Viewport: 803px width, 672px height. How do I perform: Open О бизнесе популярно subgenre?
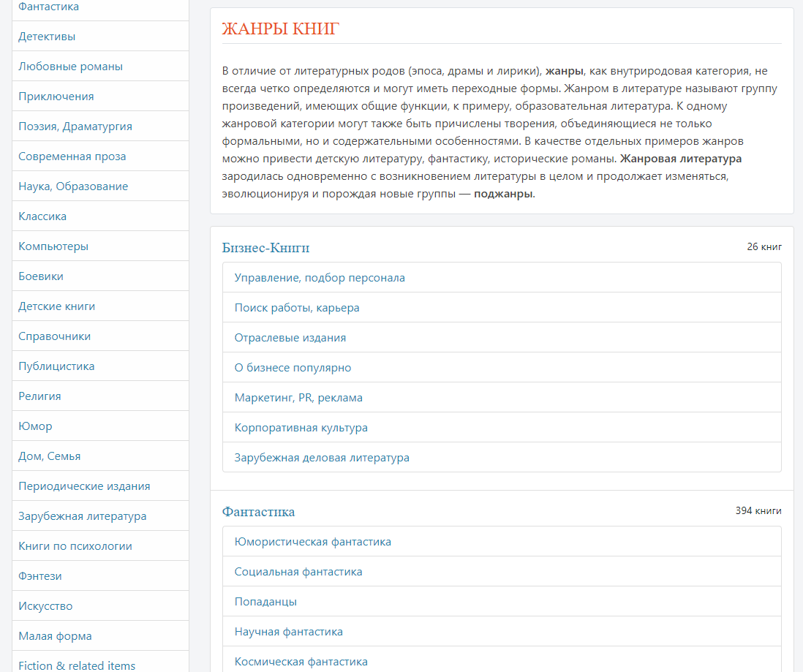[x=293, y=368]
